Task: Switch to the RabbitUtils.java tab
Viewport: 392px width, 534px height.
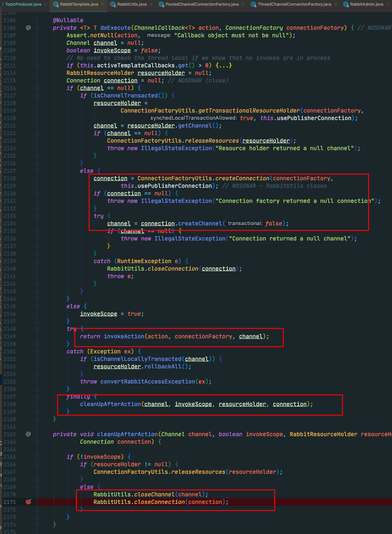Action: pos(132,4)
